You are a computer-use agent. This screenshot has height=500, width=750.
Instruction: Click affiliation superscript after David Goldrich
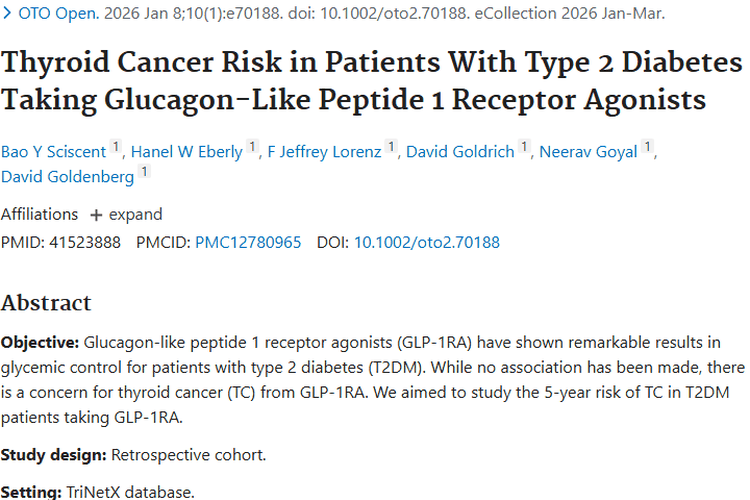pyautogui.click(x=524, y=149)
